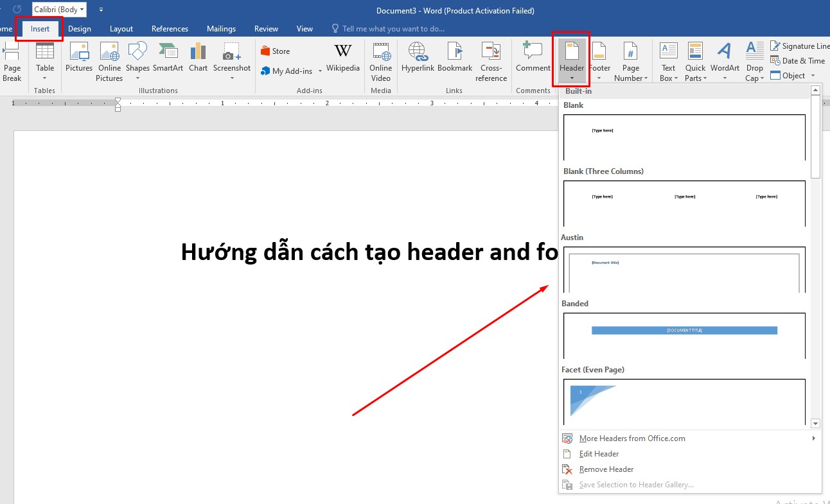This screenshot has height=504, width=830.
Task: Click the first line indent ruler marker
Action: coord(118,100)
